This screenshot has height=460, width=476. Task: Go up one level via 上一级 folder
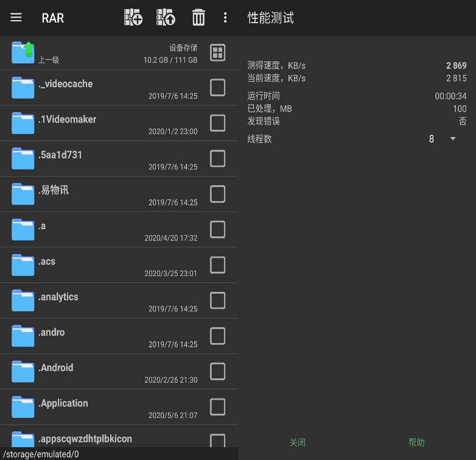[x=23, y=52]
